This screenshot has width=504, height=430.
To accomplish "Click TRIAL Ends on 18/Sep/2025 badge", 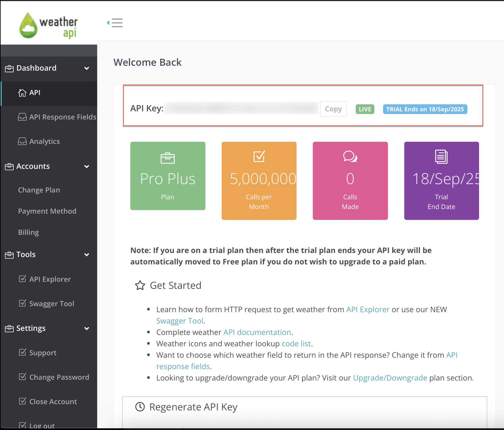I will (x=425, y=109).
